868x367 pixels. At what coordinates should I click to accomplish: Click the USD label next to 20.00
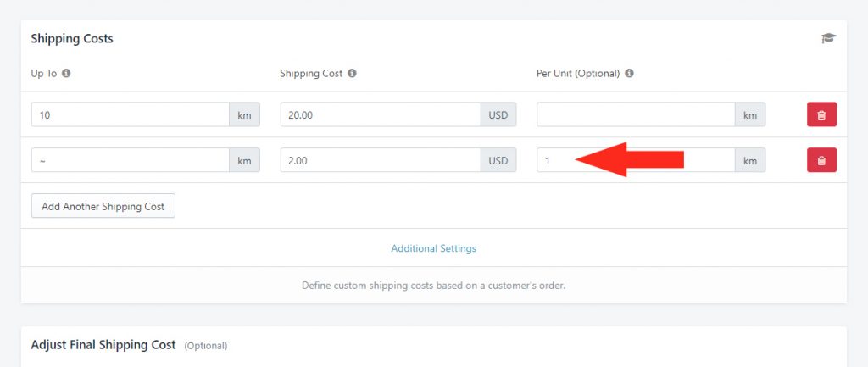(498, 114)
